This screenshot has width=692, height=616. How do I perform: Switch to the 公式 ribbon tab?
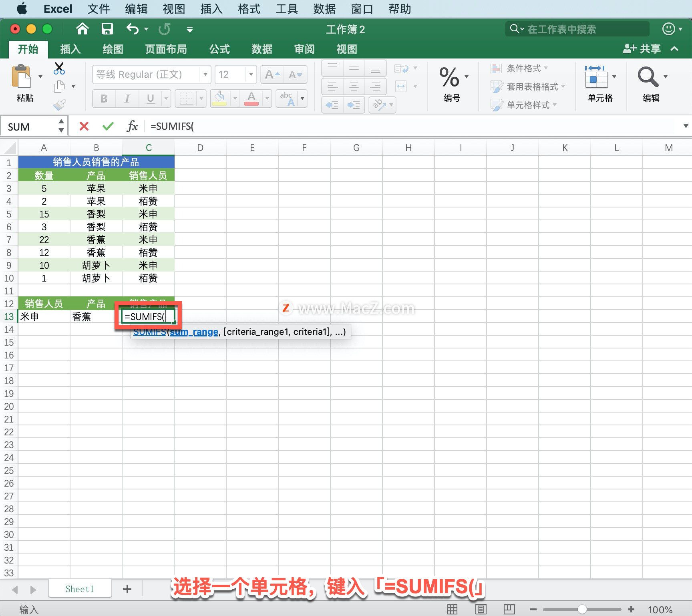(x=219, y=49)
